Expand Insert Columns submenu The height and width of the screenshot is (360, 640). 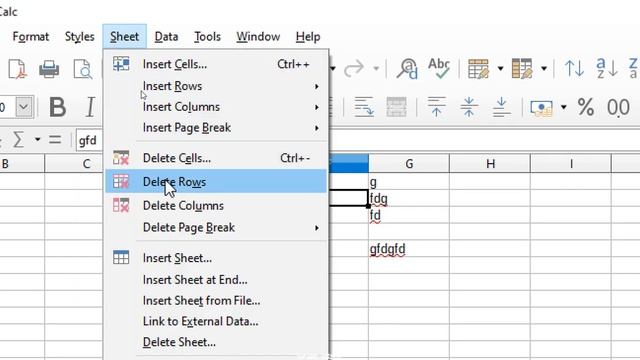coord(316,107)
